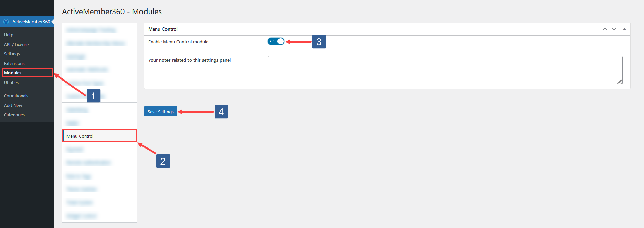Screen dimensions: 644x228
Task: Open the Help page
Action: (8, 35)
